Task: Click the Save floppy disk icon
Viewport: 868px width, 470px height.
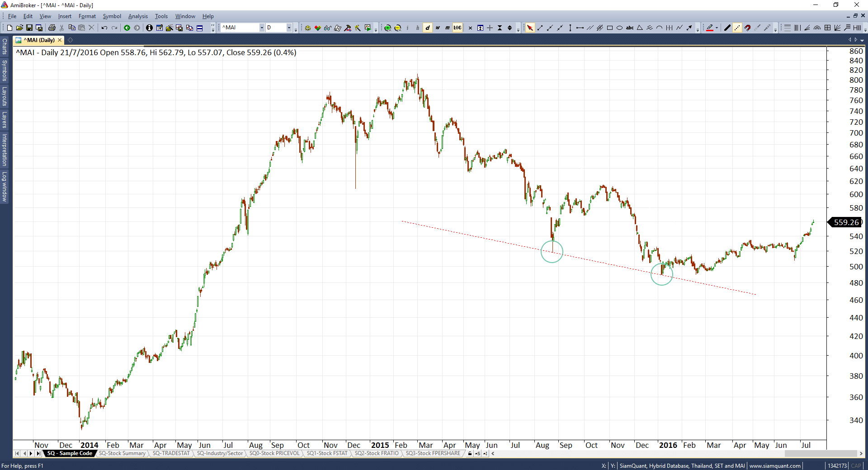Action: (x=29, y=28)
